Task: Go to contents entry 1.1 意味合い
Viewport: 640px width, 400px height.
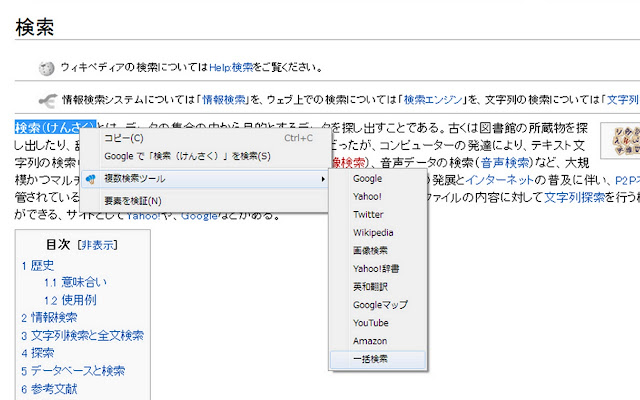Action: [76, 282]
